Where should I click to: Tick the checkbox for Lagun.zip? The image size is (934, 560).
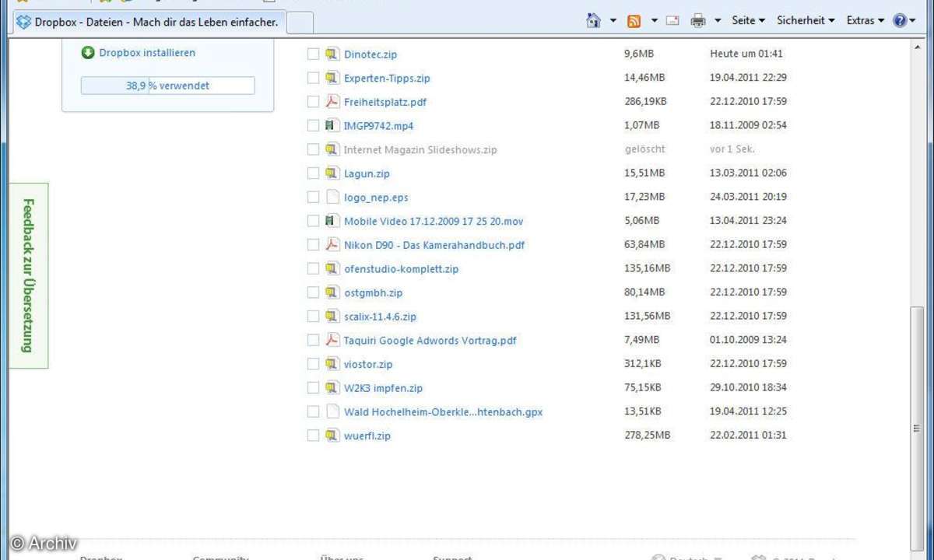313,173
